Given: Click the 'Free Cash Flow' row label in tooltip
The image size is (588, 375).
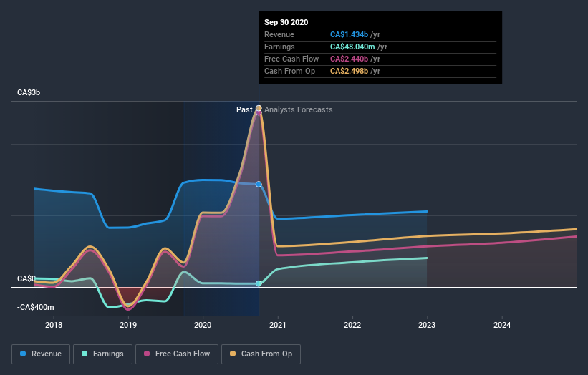Looking at the screenshot, I should tap(291, 59).
